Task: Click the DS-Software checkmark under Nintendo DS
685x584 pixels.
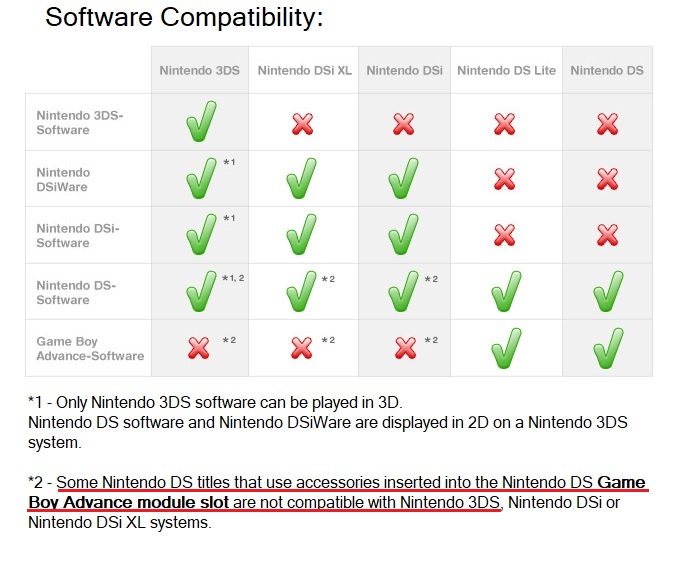Action: pyautogui.click(x=608, y=291)
